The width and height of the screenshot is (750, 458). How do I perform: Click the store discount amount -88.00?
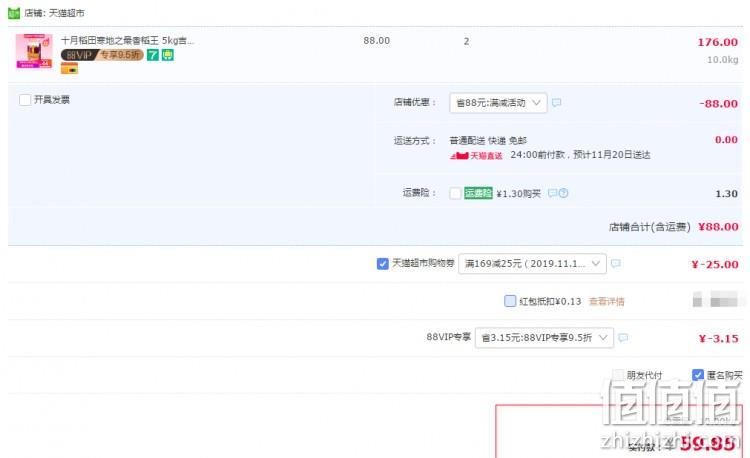pos(718,104)
